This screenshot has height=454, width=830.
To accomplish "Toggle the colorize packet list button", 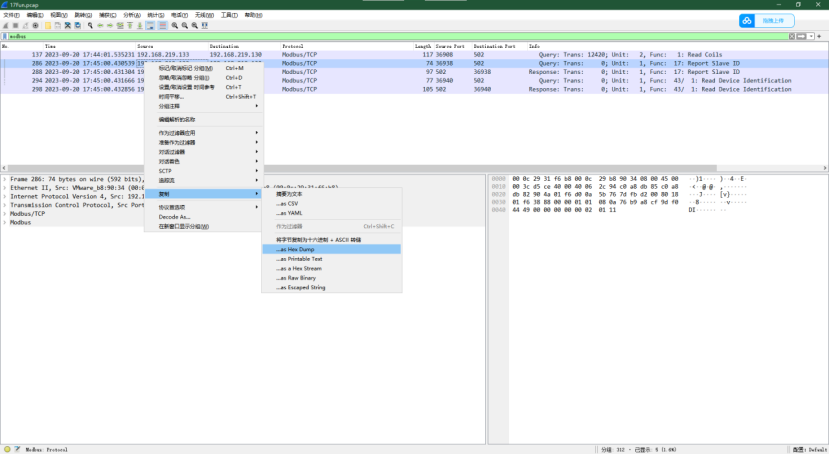I will click(162, 25).
